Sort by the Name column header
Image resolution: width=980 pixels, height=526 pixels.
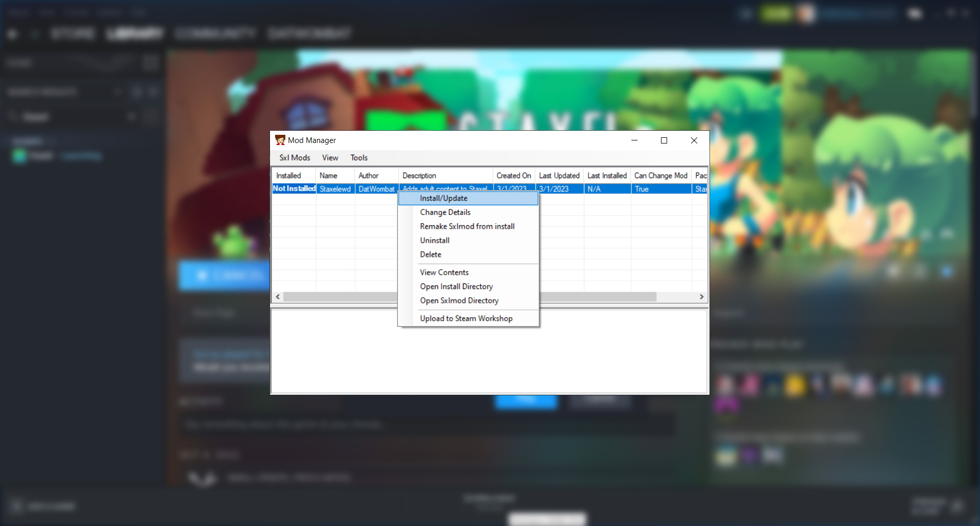click(x=335, y=176)
